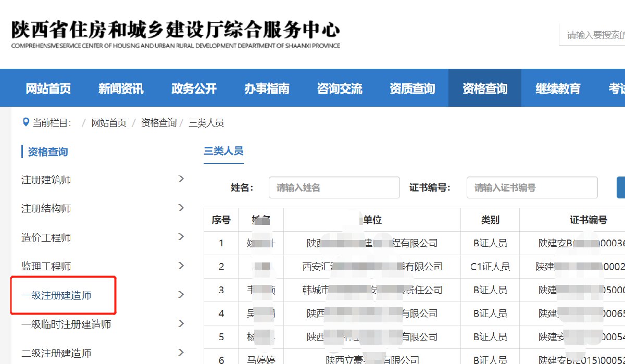Click the 网站首页 breadcrumb link
This screenshot has width=625, height=364.
[x=109, y=123]
